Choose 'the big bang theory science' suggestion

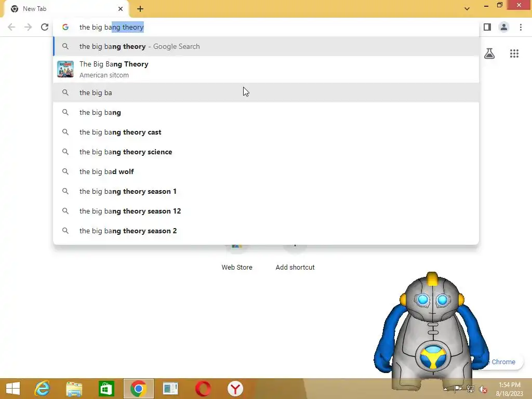[x=266, y=152]
